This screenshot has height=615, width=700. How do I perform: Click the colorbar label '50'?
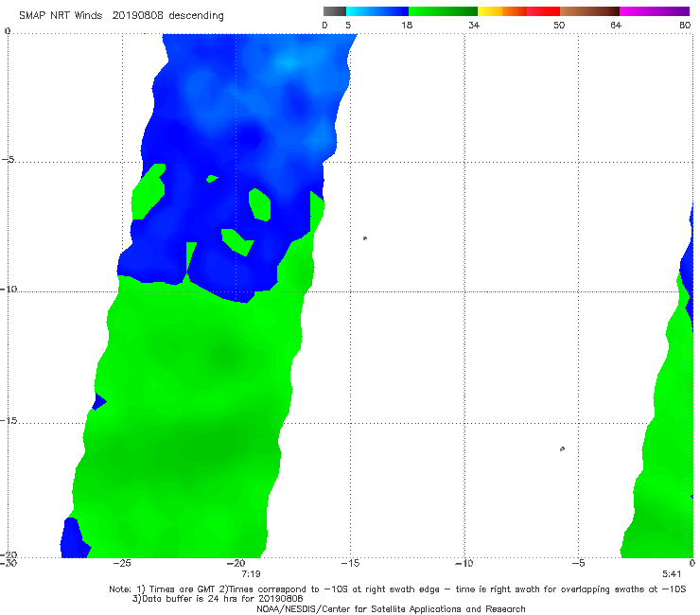[559, 25]
